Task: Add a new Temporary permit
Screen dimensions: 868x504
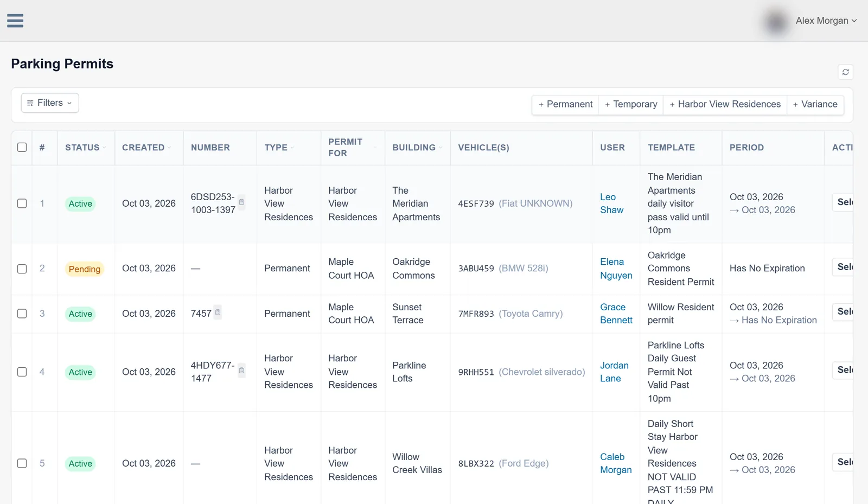Action: coord(631,104)
